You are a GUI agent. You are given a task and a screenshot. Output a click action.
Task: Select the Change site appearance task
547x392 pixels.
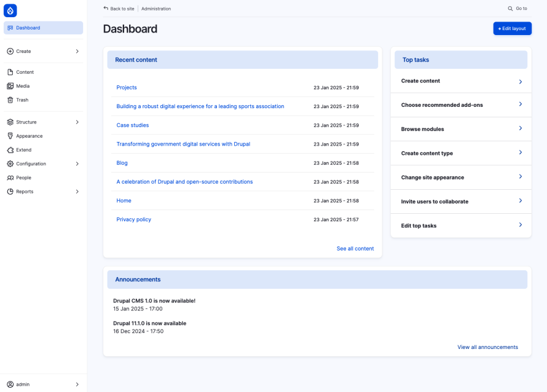point(461,178)
